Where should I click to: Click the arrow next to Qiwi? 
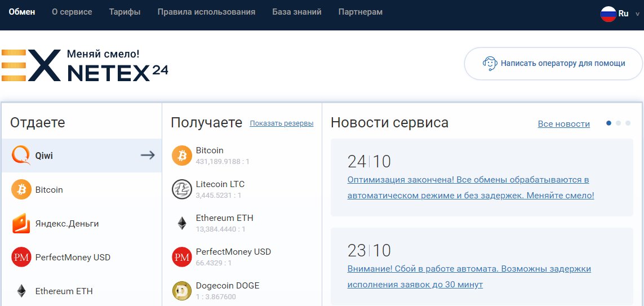[x=148, y=156]
